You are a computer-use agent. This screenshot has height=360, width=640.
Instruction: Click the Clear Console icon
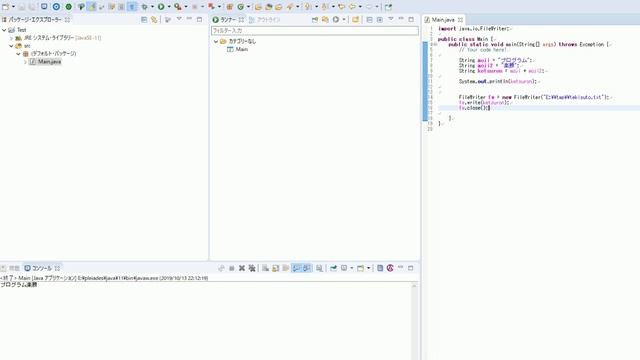pyautogui.click(x=265, y=268)
